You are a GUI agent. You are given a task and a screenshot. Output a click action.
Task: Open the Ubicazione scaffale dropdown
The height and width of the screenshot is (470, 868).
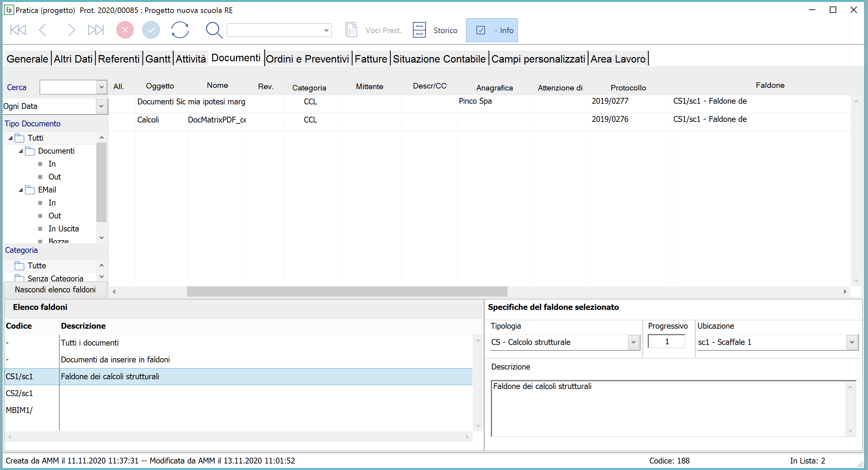851,342
